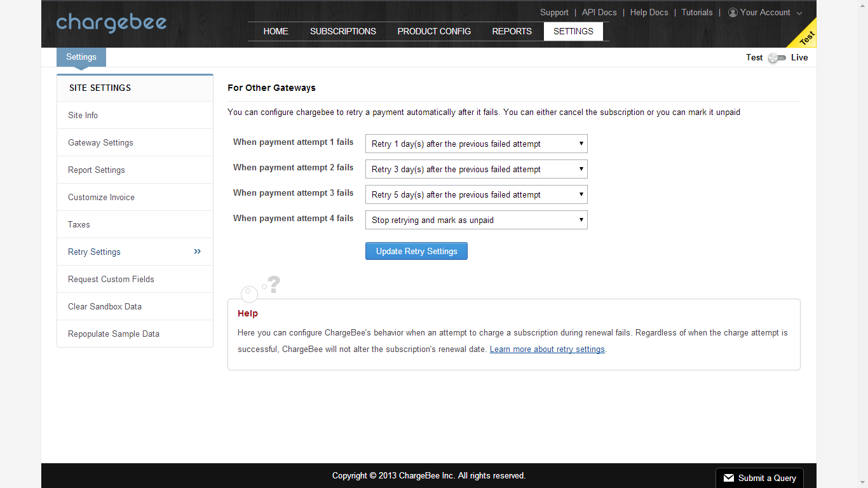Toggle the Test/Live mode switch
This screenshot has height=488, width=868.
pos(776,58)
